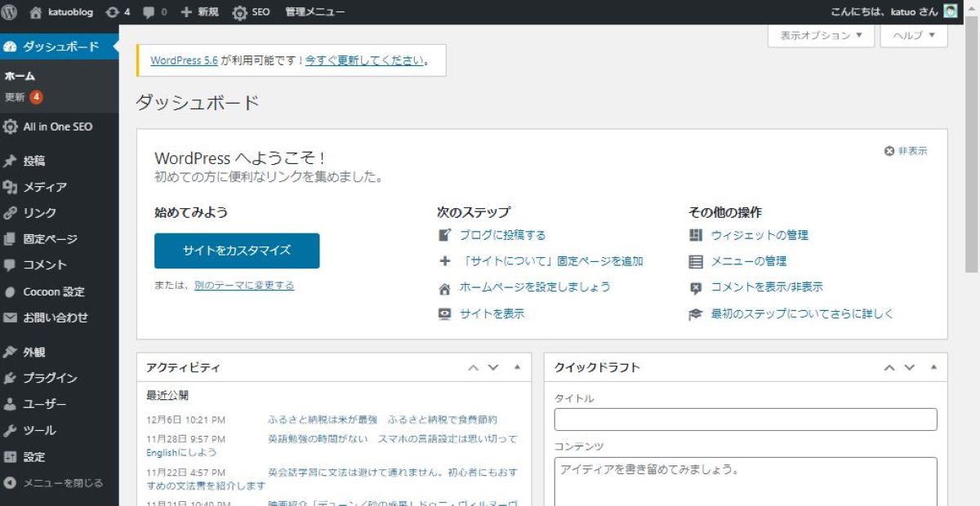Open the updates circular-arrows icon showing 4
The height and width of the screenshot is (506, 980).
112,12
